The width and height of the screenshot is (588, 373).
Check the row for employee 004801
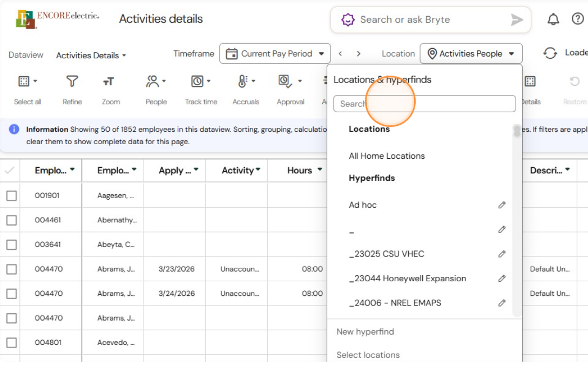(12, 343)
